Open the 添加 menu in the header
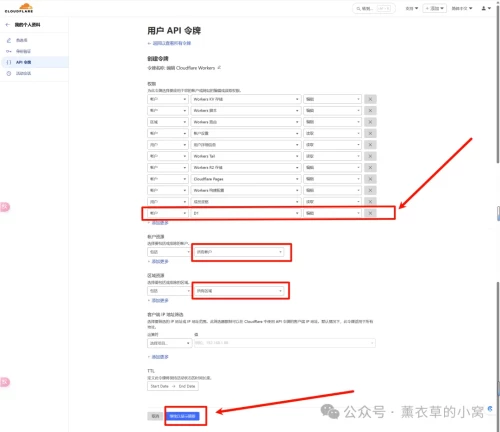 pos(435,8)
